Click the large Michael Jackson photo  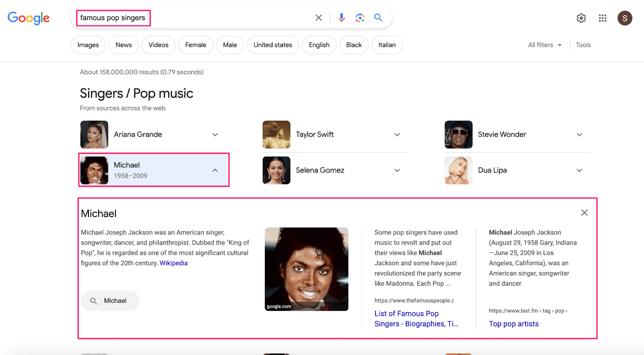click(306, 269)
